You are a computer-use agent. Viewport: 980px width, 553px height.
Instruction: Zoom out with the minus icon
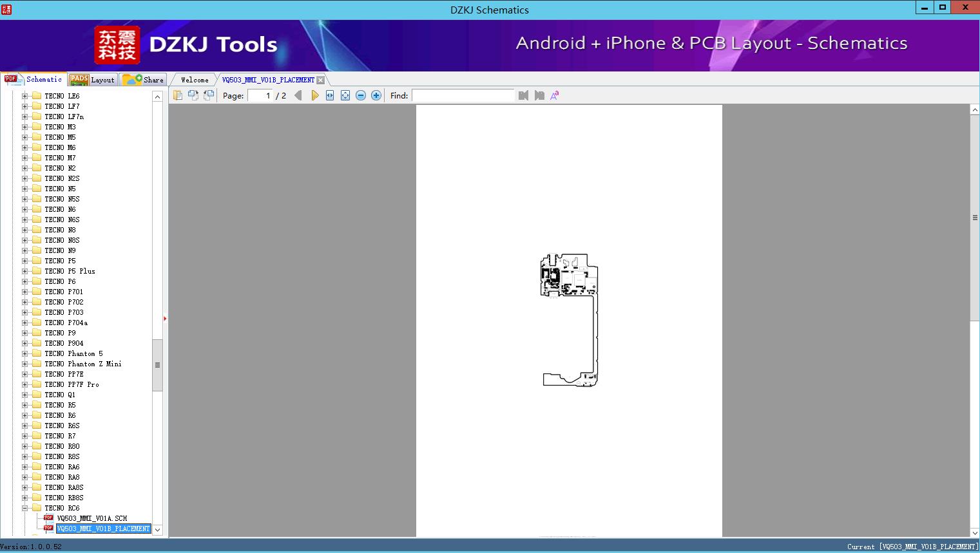click(x=361, y=95)
